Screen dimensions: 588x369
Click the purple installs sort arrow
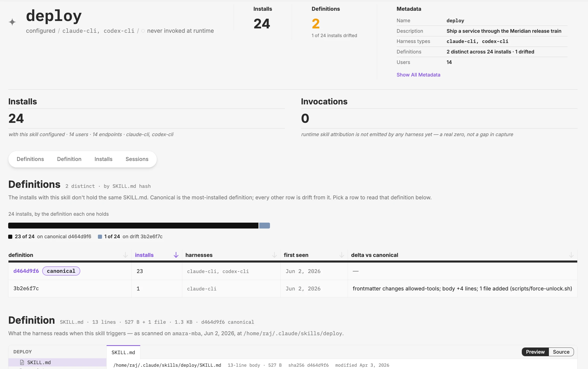(x=176, y=255)
